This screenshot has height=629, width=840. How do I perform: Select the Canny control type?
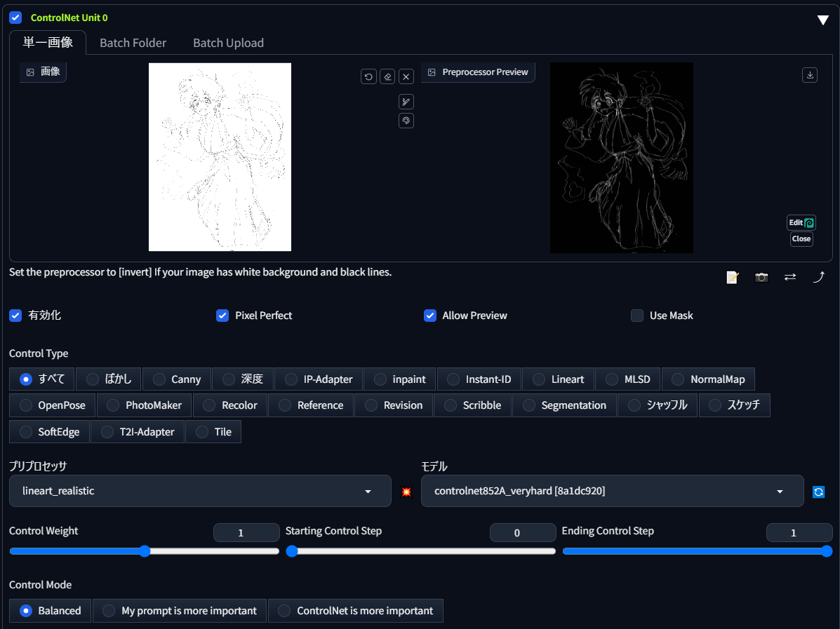click(x=177, y=379)
